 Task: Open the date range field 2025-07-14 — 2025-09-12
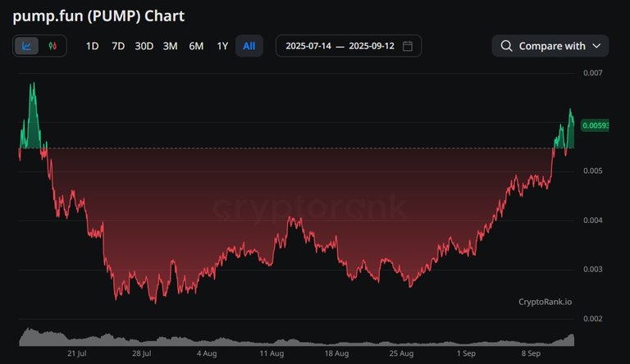(349, 46)
